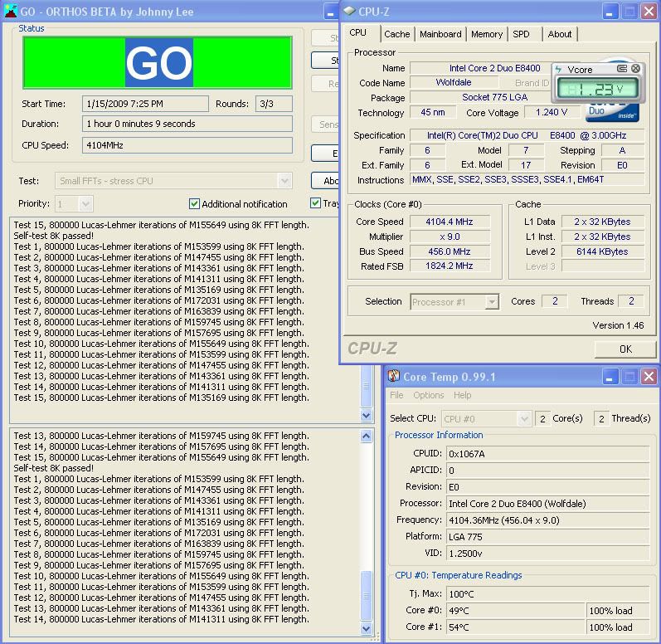Image resolution: width=661 pixels, height=644 pixels.
Task: Click upper log scrollbar down arrow
Action: [x=367, y=416]
